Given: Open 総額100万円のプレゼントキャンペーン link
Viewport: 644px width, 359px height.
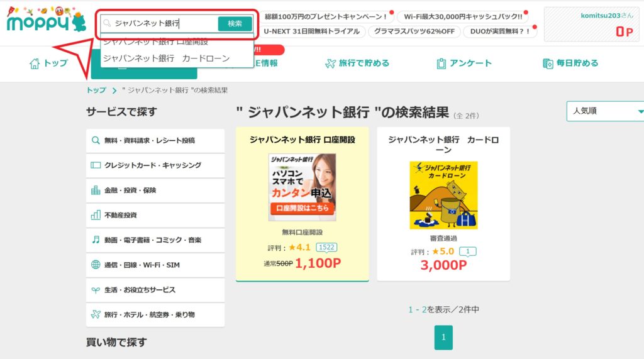Looking at the screenshot, I should (326, 17).
